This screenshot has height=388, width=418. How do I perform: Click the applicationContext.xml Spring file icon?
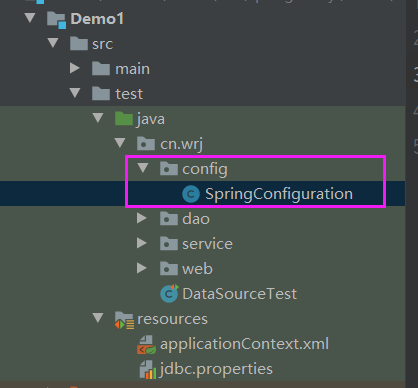pyautogui.click(x=146, y=345)
